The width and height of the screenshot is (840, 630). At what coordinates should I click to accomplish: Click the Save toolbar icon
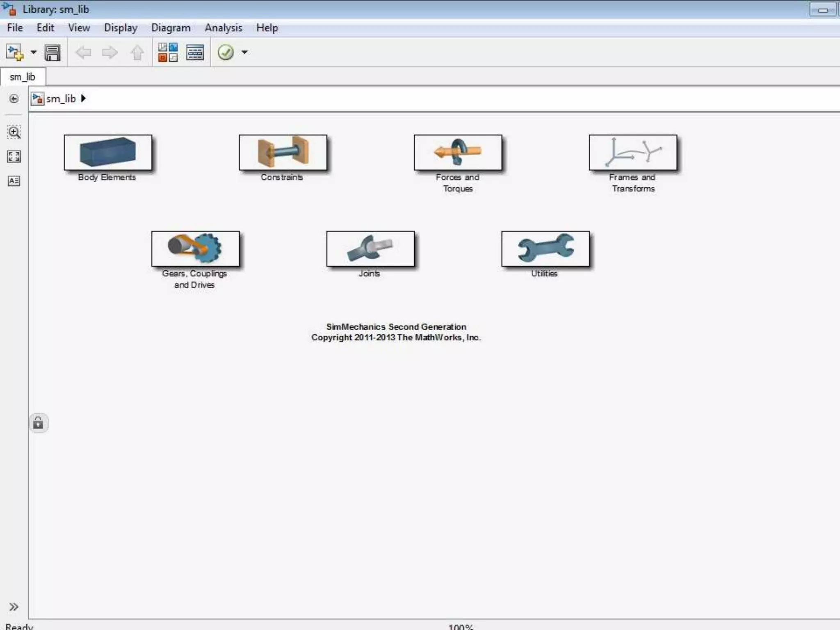[52, 52]
